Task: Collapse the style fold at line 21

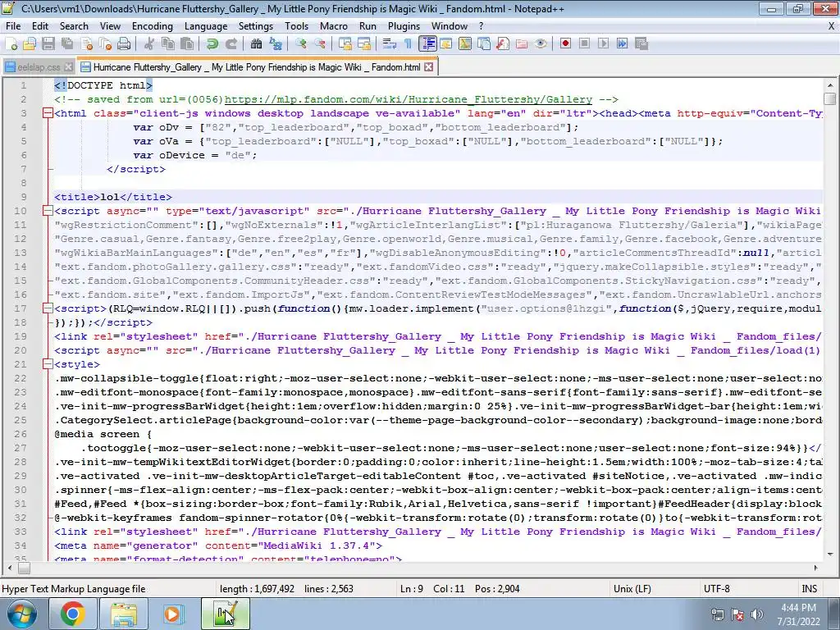Action: [48, 364]
